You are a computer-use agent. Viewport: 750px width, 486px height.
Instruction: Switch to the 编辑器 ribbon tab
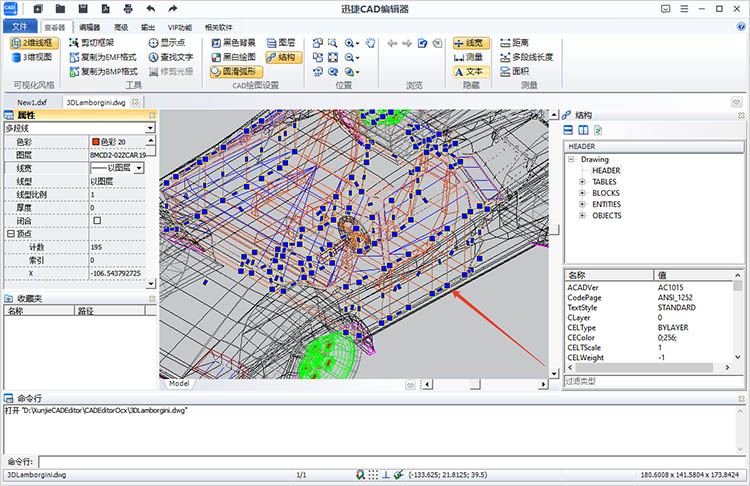click(x=89, y=27)
